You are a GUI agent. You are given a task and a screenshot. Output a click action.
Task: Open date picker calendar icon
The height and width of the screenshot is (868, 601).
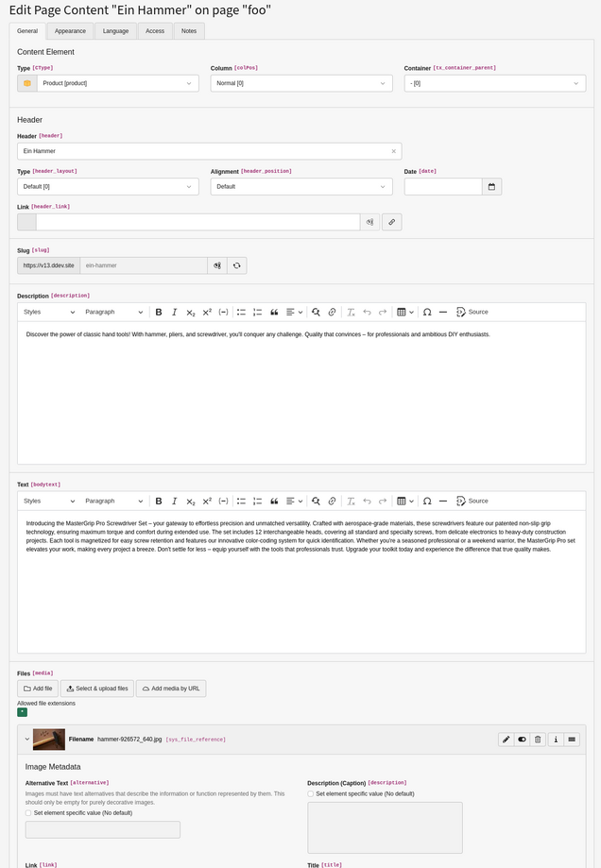491,187
